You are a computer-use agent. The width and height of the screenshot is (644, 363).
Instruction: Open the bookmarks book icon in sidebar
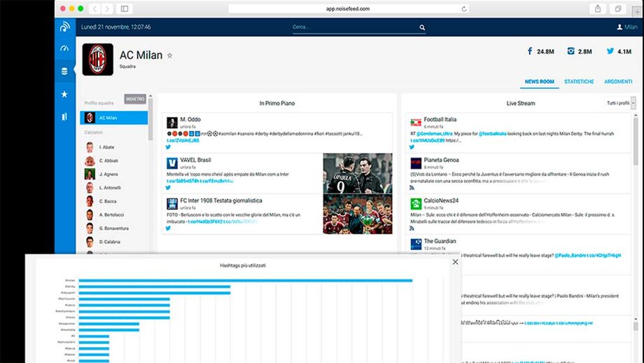click(x=64, y=117)
